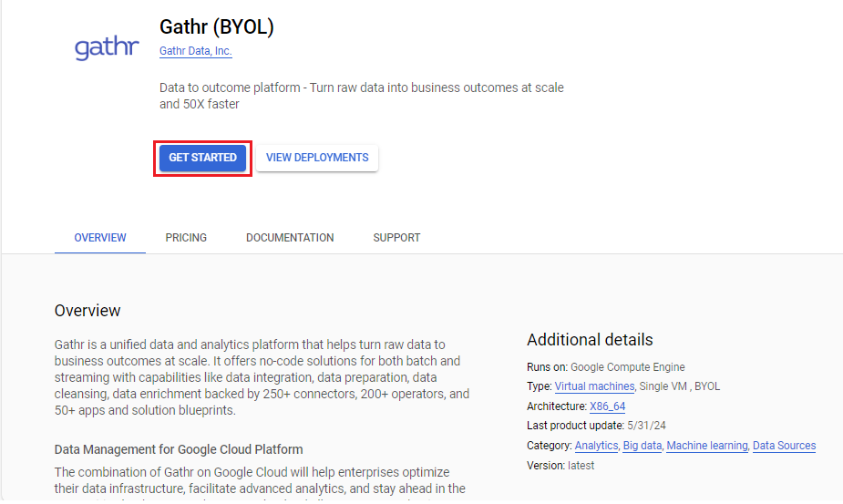This screenshot has width=843, height=504.
Task: Click the X86_64 architecture link
Action: [607, 406]
